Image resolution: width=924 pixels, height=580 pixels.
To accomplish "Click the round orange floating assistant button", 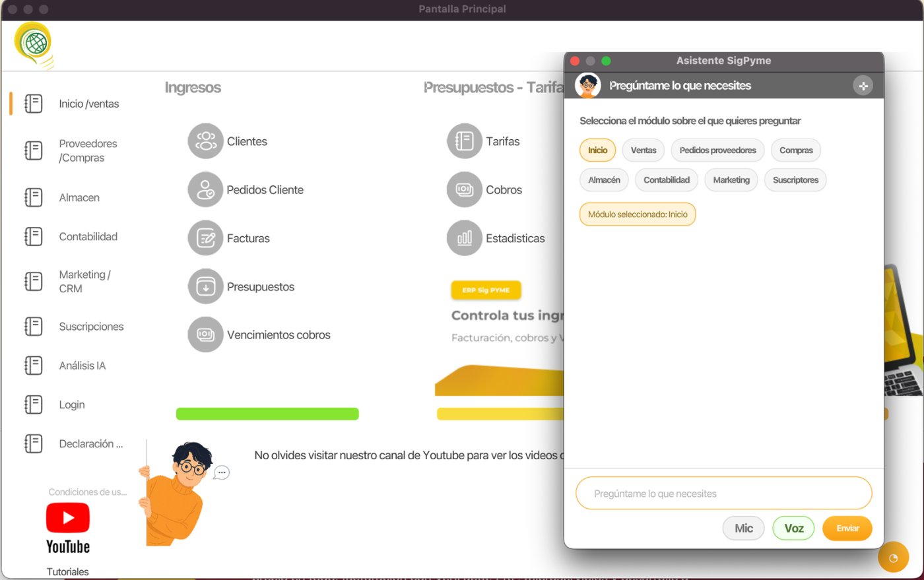I will pos(893,558).
